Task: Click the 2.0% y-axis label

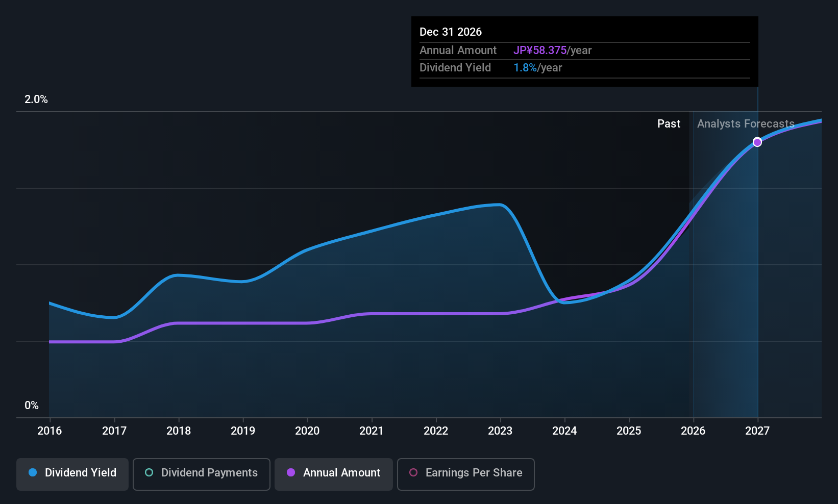Action: 36,99
